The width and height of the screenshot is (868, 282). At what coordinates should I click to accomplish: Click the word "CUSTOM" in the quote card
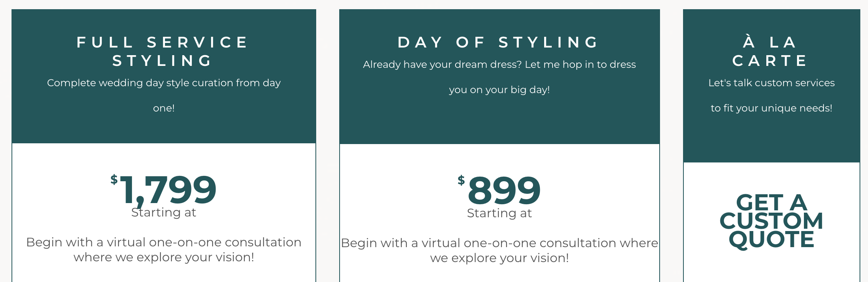point(771,221)
